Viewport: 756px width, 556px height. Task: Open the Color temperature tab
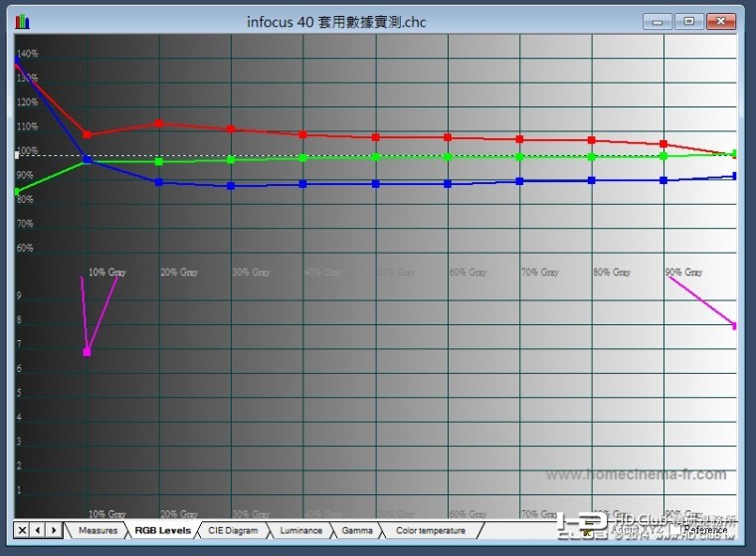pyautogui.click(x=430, y=530)
